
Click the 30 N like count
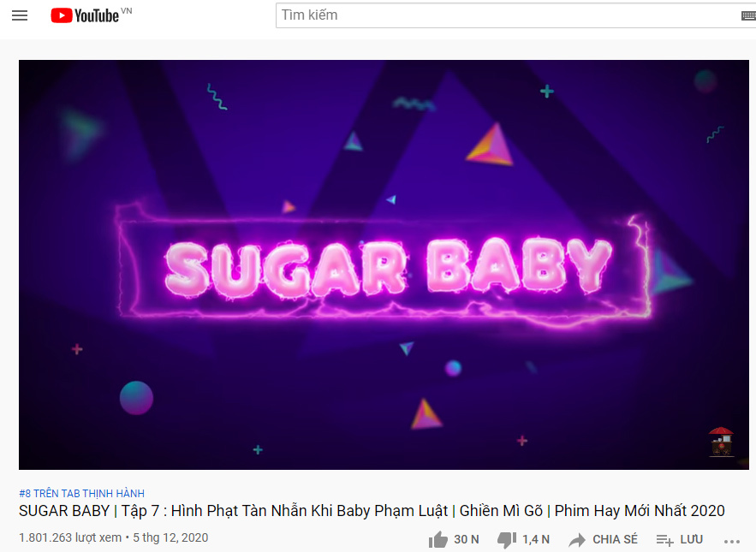point(467,539)
